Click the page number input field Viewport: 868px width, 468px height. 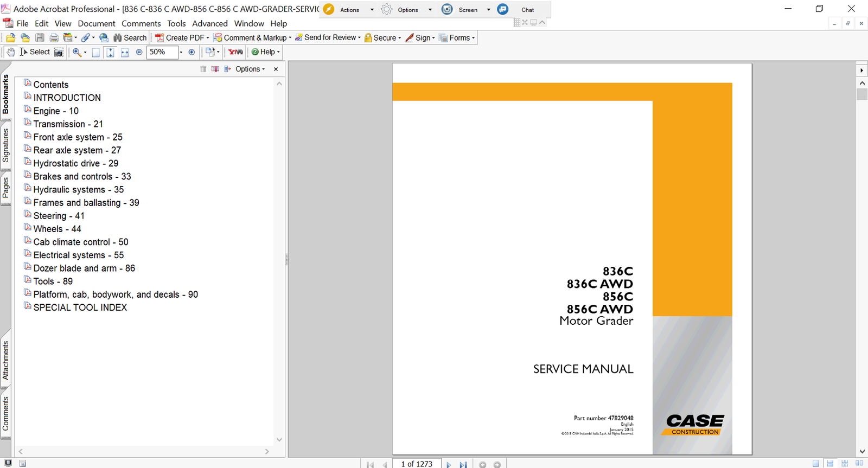[x=417, y=464]
